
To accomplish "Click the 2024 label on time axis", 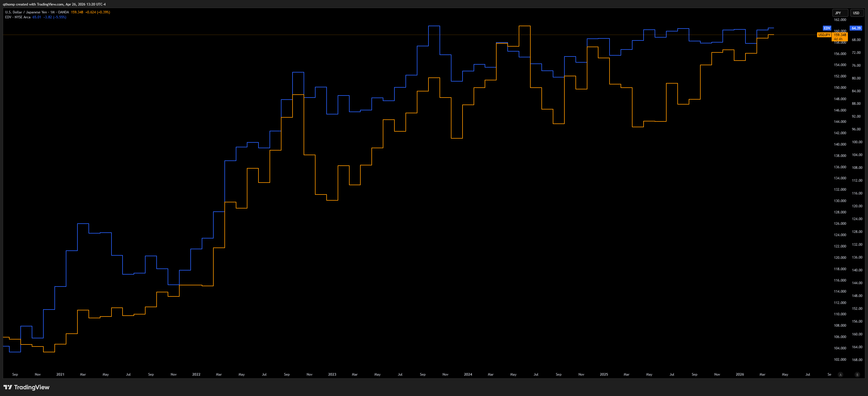I will coord(468,374).
